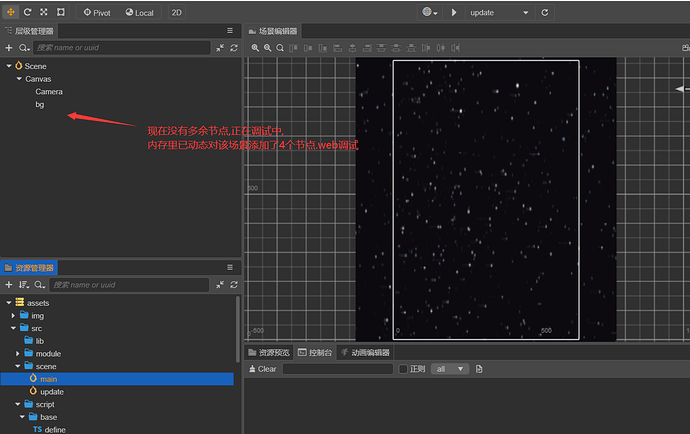The width and height of the screenshot is (690, 434).
Task: Collapse the script folder
Action: (x=18, y=404)
